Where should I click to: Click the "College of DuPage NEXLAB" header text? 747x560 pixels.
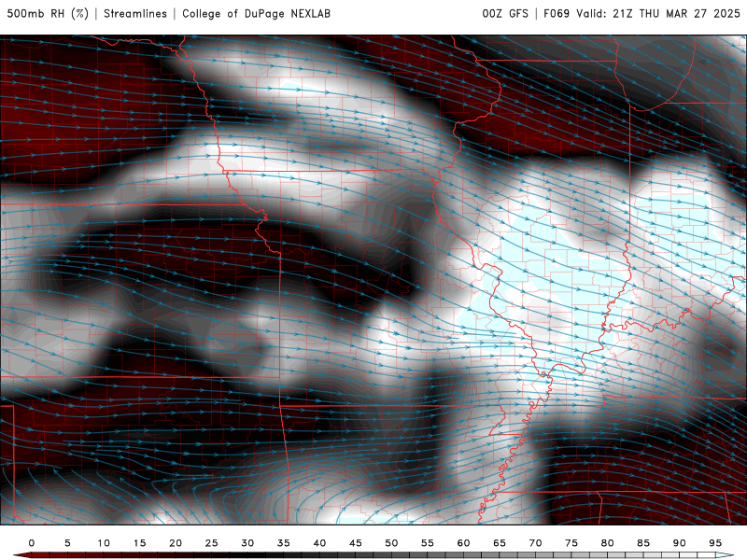(x=256, y=13)
